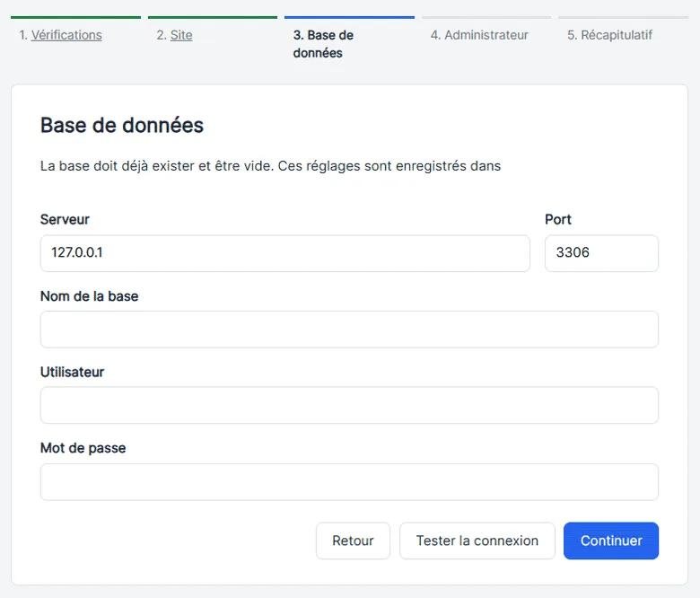The width and height of the screenshot is (700, 598).
Task: Focus the Utilisateur field
Action: 349,405
